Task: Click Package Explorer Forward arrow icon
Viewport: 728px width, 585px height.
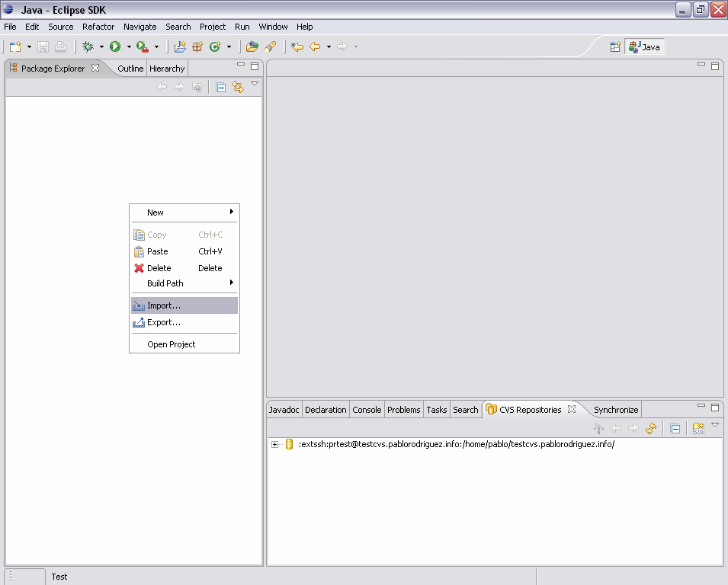Action: (x=178, y=87)
